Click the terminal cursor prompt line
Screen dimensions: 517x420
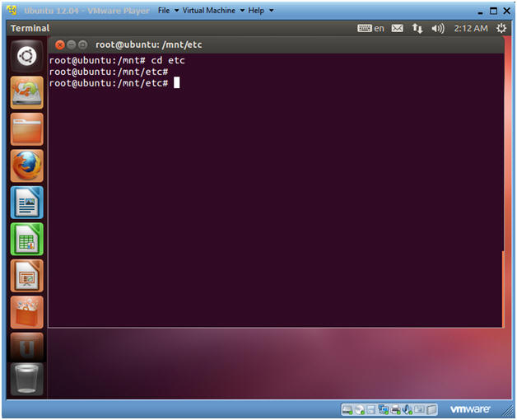point(114,83)
